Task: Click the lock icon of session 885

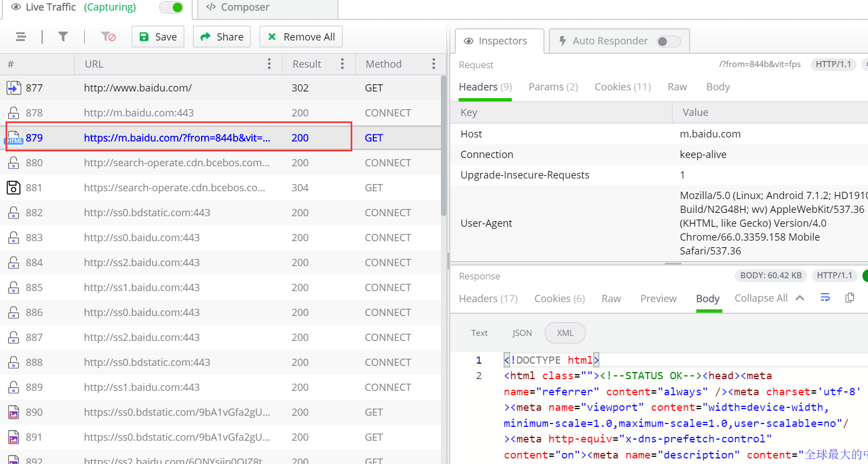Action: coord(14,287)
